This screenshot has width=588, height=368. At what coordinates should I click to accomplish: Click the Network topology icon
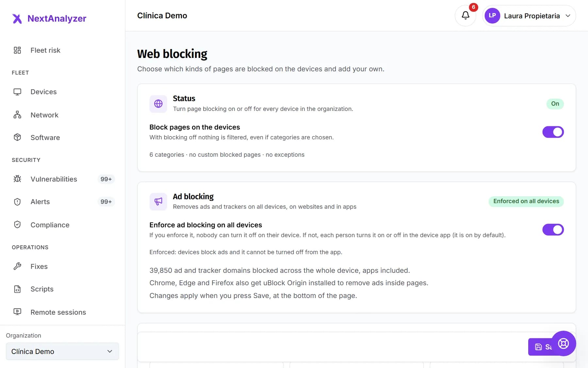[x=17, y=115]
